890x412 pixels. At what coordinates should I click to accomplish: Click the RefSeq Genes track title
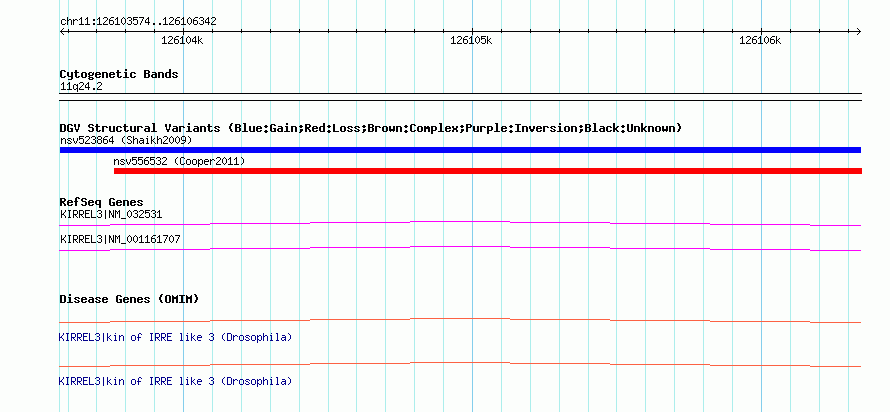tap(102, 202)
